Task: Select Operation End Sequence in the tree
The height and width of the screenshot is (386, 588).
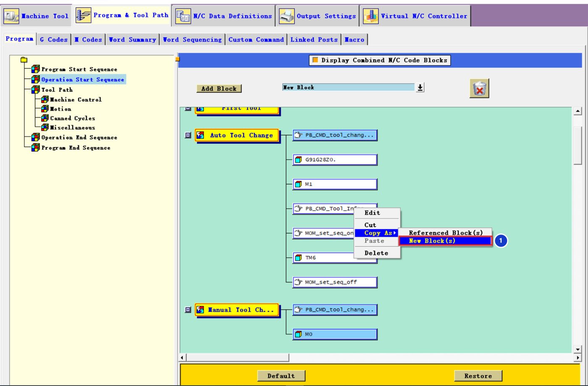Action: tap(79, 137)
